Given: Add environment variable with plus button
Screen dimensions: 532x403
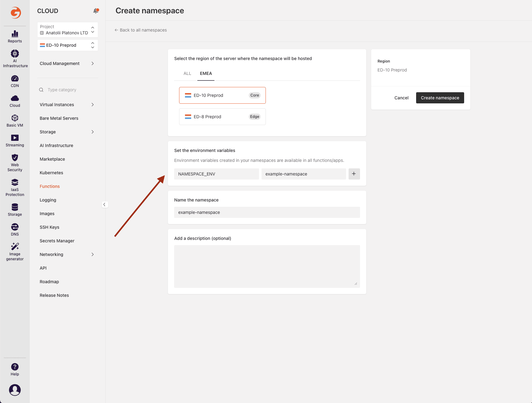Looking at the screenshot, I should (354, 174).
